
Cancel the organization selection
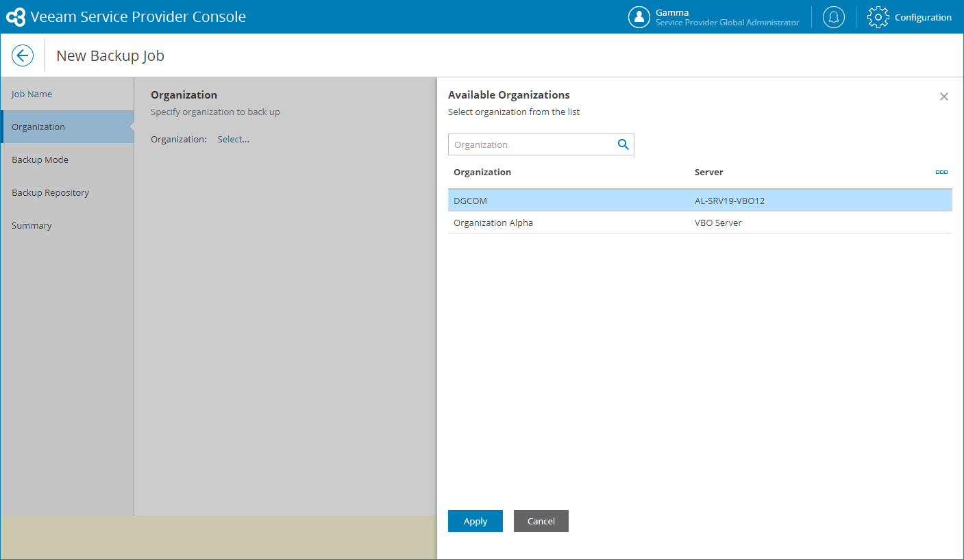tap(541, 521)
